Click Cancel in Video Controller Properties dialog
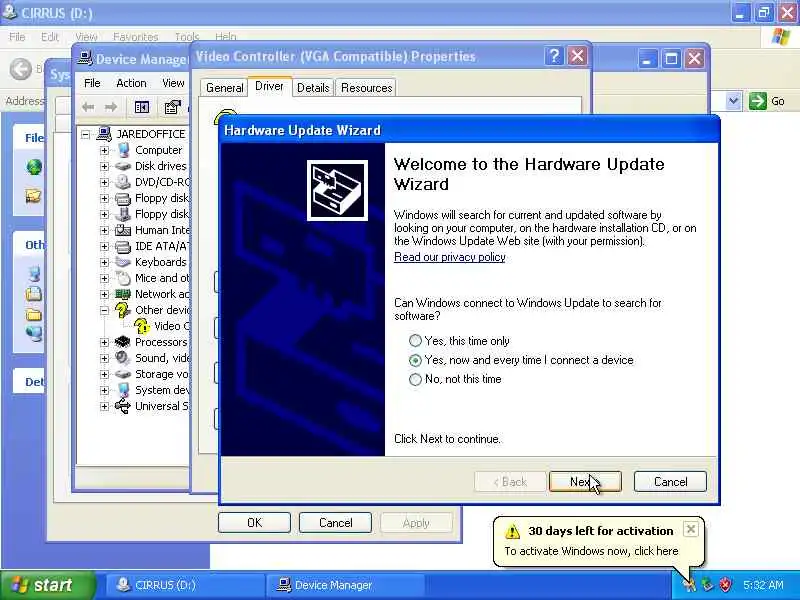This screenshot has height=600, width=800. click(335, 522)
